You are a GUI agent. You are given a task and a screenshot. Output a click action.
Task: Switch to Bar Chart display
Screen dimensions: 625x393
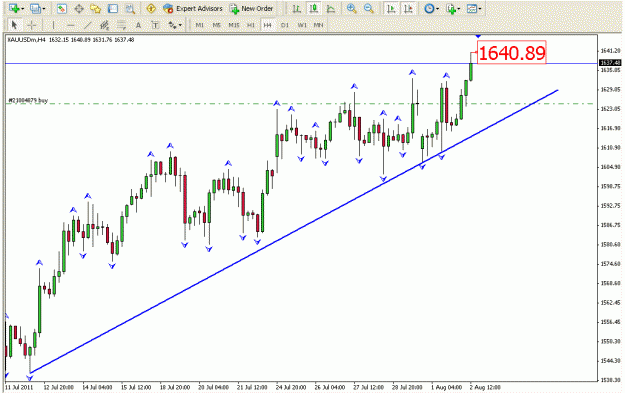click(296, 8)
